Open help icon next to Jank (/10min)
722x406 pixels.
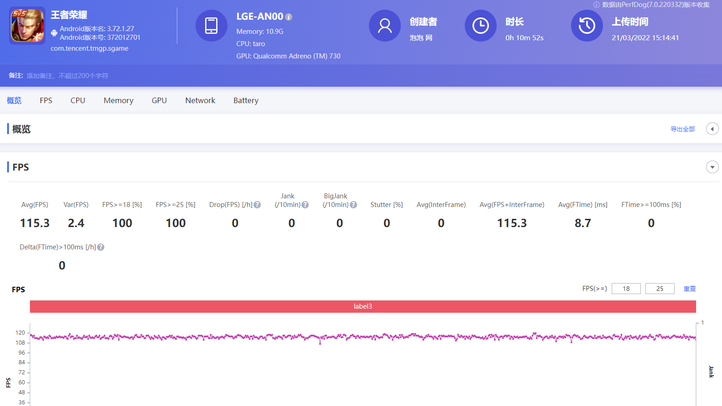pos(305,205)
